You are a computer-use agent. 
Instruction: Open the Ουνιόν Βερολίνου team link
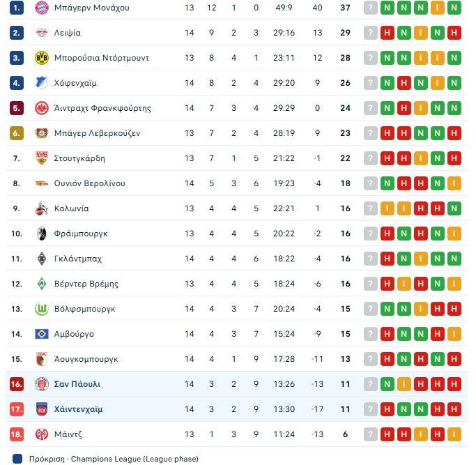point(89,183)
